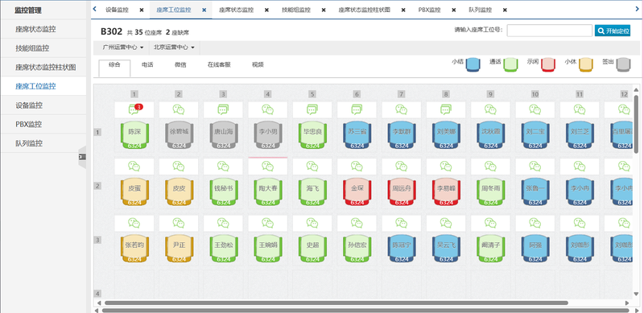Select the 刘美娜 seat icon
This screenshot has height=313, width=644.
pyautogui.click(x=446, y=134)
